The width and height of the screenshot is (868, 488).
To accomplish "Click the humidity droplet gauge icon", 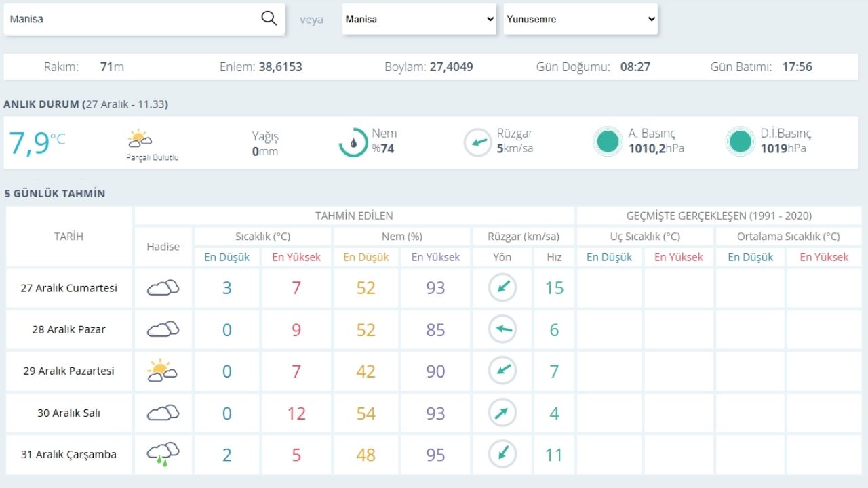I will click(x=353, y=142).
